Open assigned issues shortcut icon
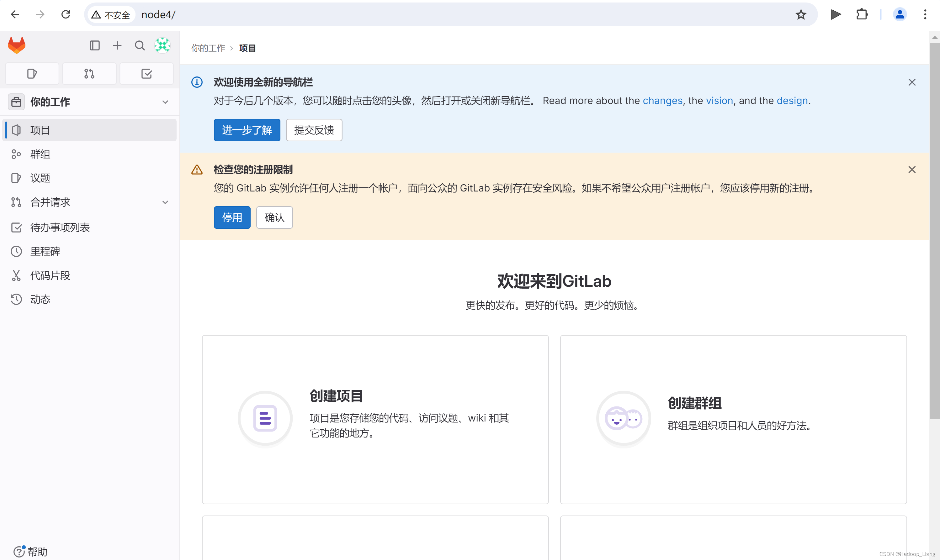Image resolution: width=940 pixels, height=560 pixels. [x=32, y=74]
